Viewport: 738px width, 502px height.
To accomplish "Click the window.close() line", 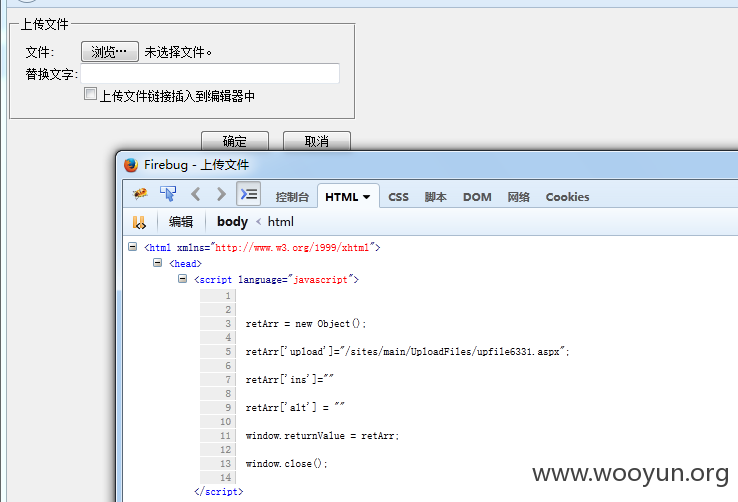I will (286, 463).
